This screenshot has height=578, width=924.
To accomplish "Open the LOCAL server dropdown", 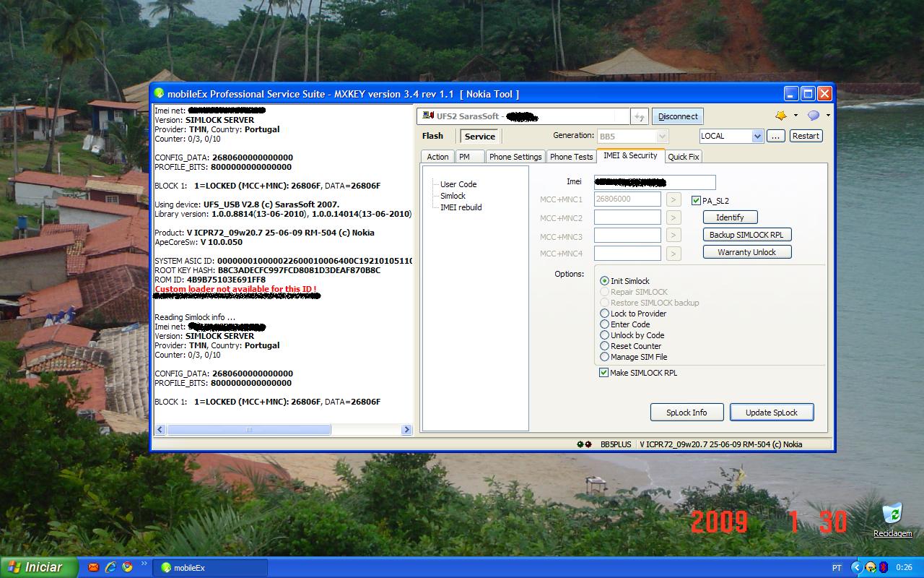I will coord(757,136).
